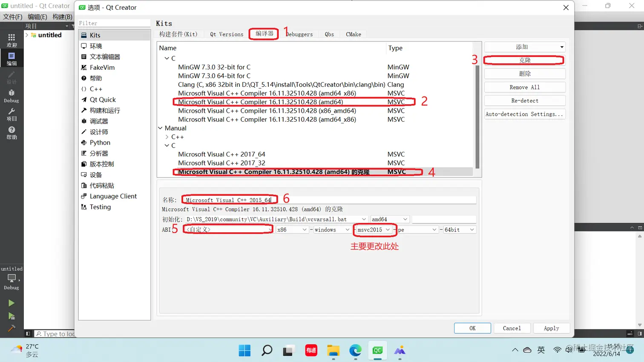Focus the Filter box in options dialog

pyautogui.click(x=115, y=23)
